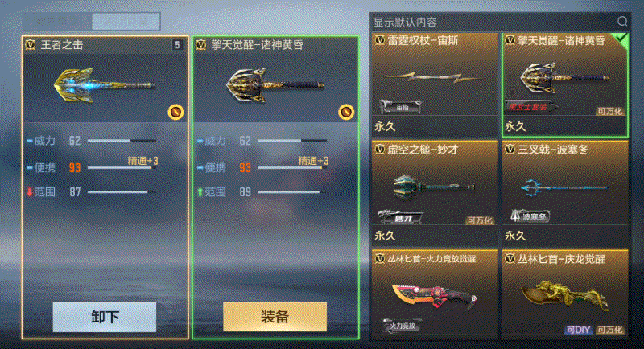Click the 卸下 unequip button
Screen dimensions: 644x349
(x=105, y=317)
